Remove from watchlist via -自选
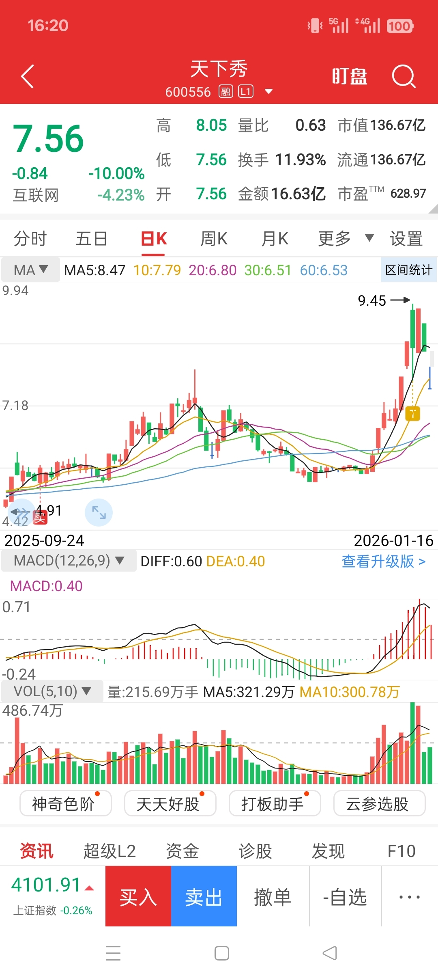Image resolution: width=438 pixels, height=980 pixels. pyautogui.click(x=345, y=896)
